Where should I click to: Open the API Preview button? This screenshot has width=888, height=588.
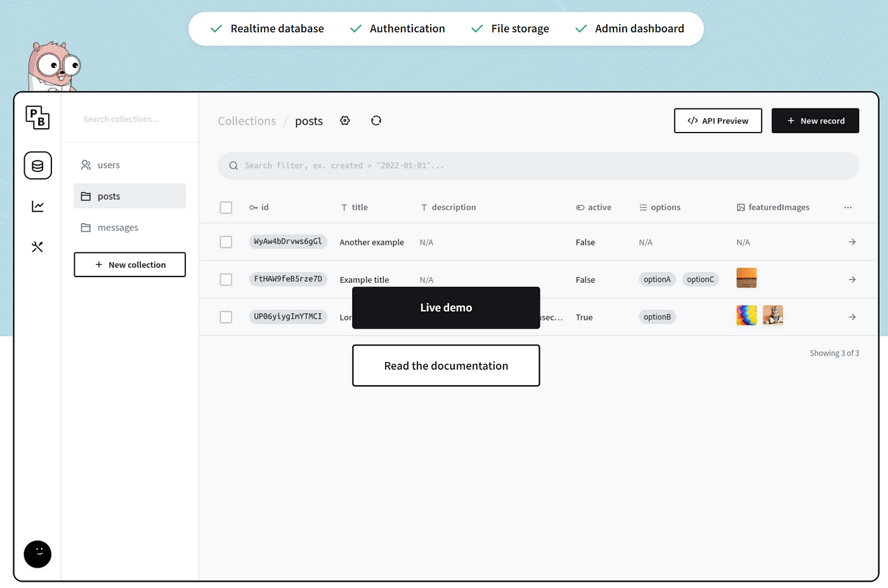[718, 121]
